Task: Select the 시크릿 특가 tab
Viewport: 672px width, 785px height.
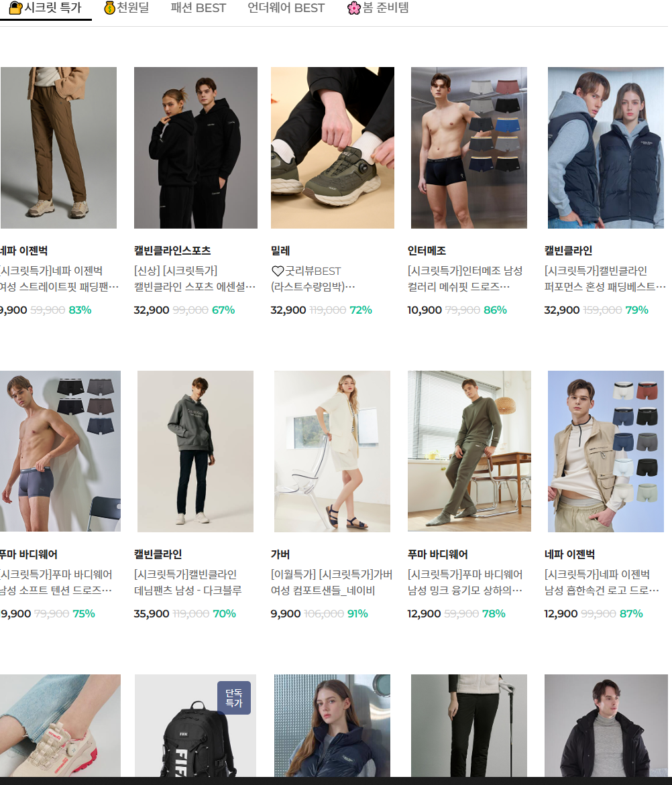Action: pyautogui.click(x=52, y=8)
